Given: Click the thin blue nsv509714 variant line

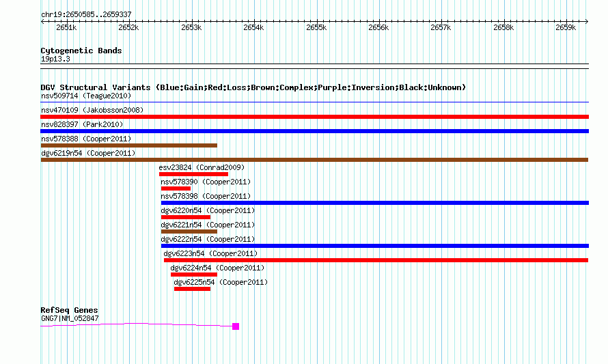Looking at the screenshot, I should [x=314, y=102].
